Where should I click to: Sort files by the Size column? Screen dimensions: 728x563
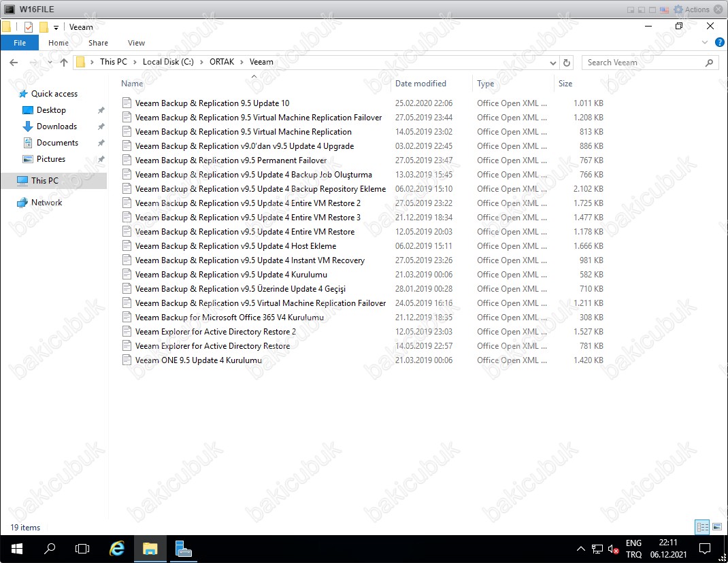point(565,84)
